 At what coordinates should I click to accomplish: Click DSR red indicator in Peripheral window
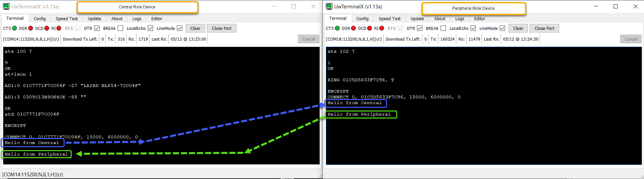click(x=353, y=28)
